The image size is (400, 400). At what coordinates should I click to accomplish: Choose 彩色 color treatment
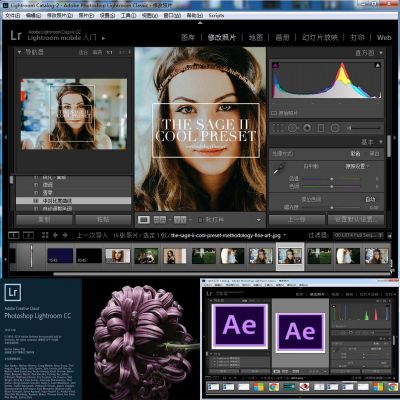(x=355, y=154)
